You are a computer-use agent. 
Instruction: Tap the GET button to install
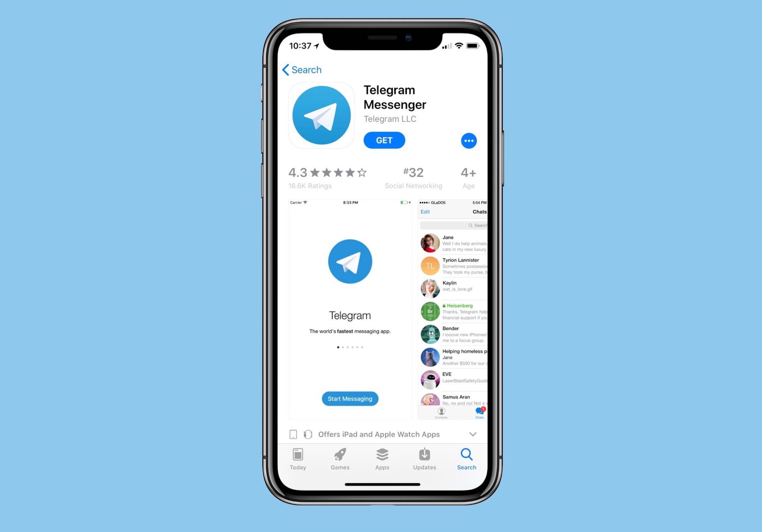click(384, 140)
